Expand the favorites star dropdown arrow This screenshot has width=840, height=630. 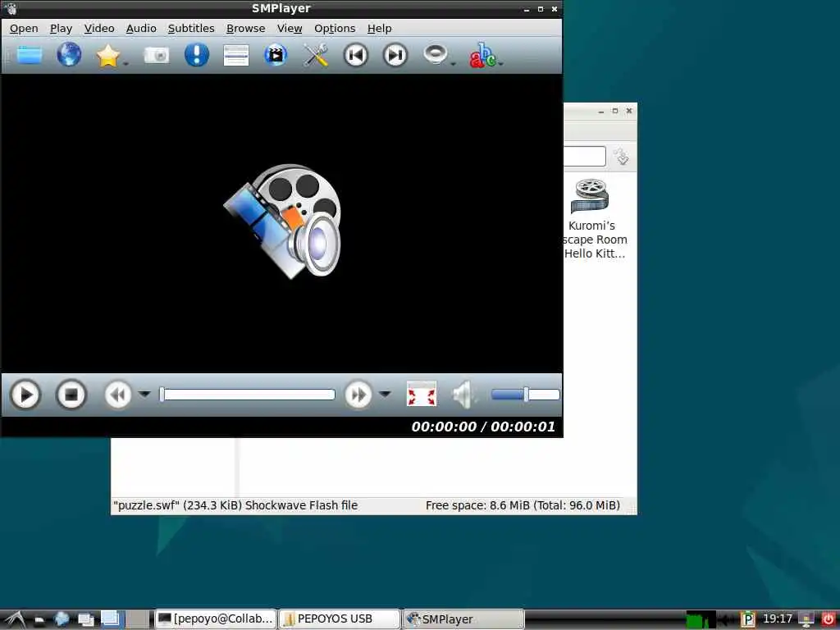[126, 64]
